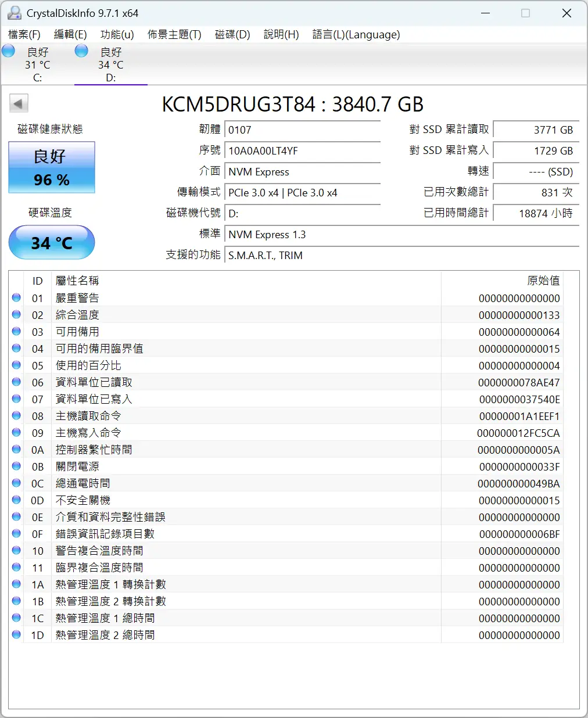Select the 02 綜合溫度 attribute row

[232, 315]
